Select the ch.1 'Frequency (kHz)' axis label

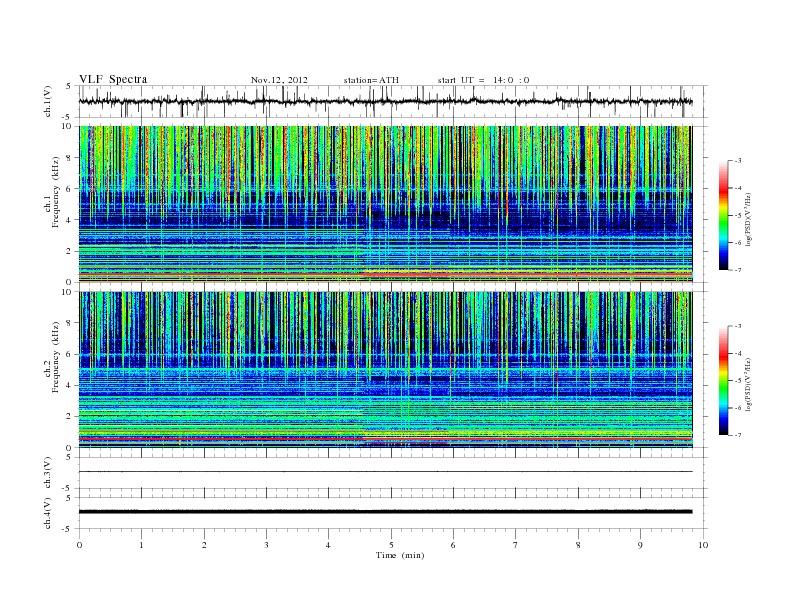pos(56,192)
